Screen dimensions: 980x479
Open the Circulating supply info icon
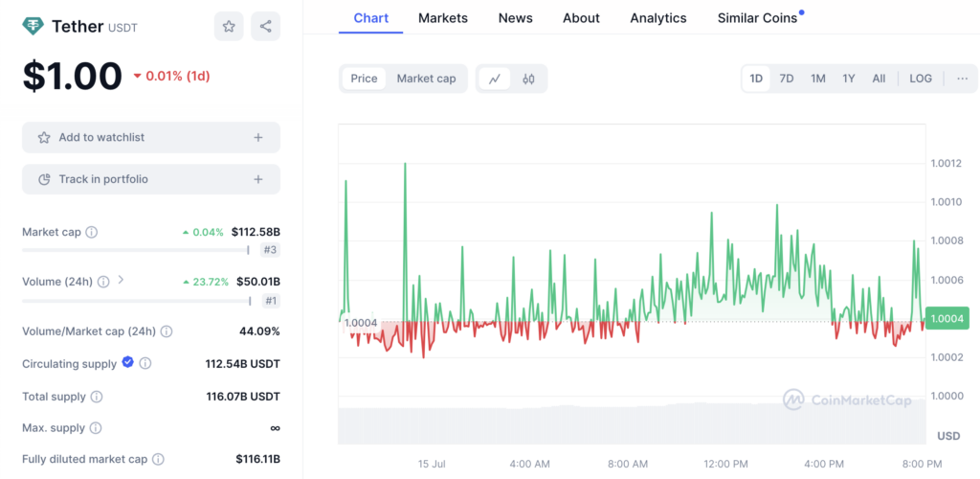pos(145,363)
